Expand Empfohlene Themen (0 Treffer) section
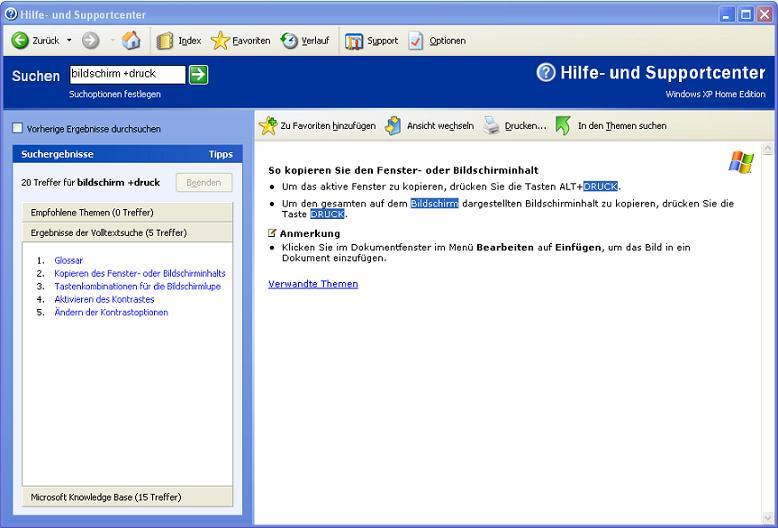Viewport: 778px width, 528px height. click(127, 212)
